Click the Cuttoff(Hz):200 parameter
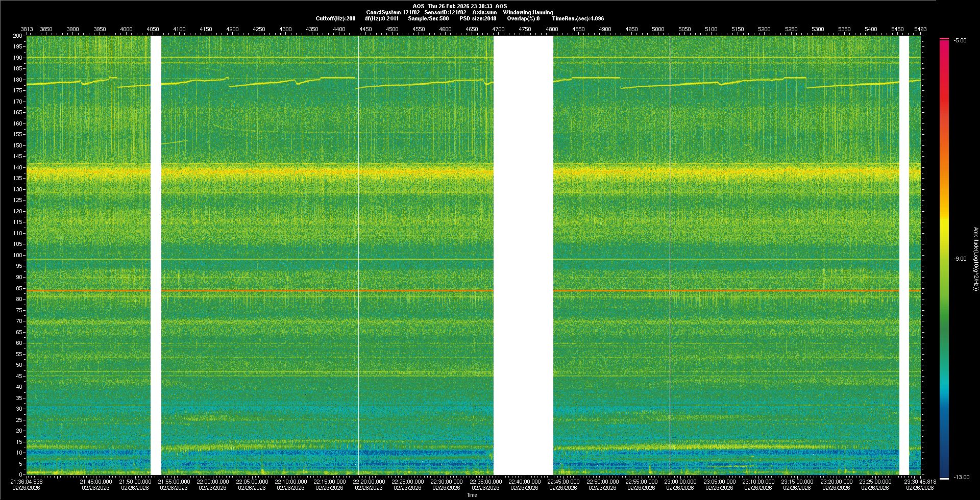980x500 pixels. click(335, 18)
